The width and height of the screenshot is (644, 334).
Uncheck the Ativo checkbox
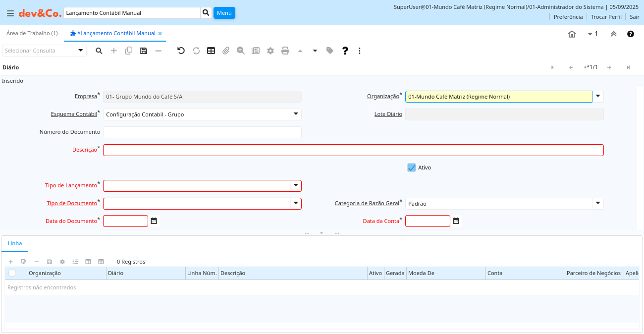coord(412,167)
